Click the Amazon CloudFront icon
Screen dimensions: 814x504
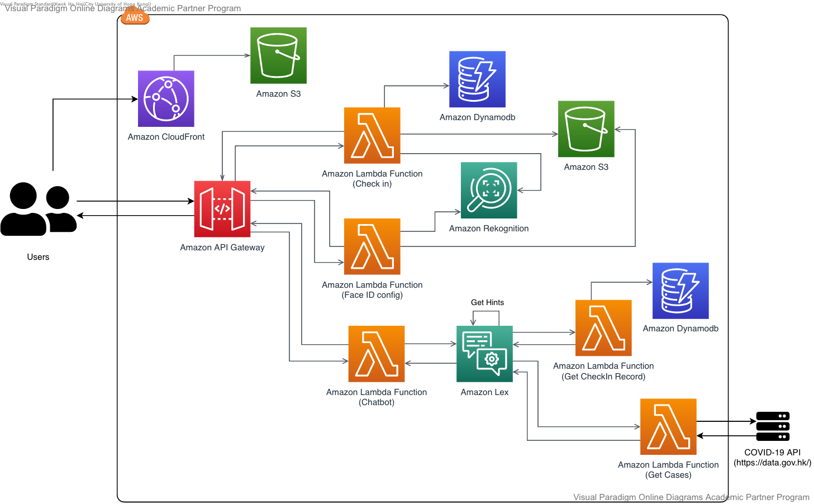166,99
